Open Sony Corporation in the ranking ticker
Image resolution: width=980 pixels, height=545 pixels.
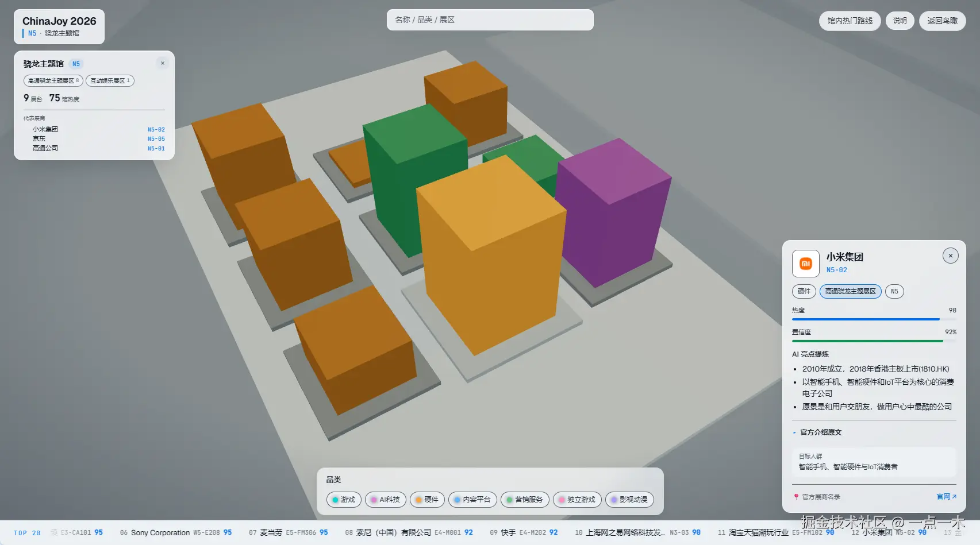click(176, 533)
